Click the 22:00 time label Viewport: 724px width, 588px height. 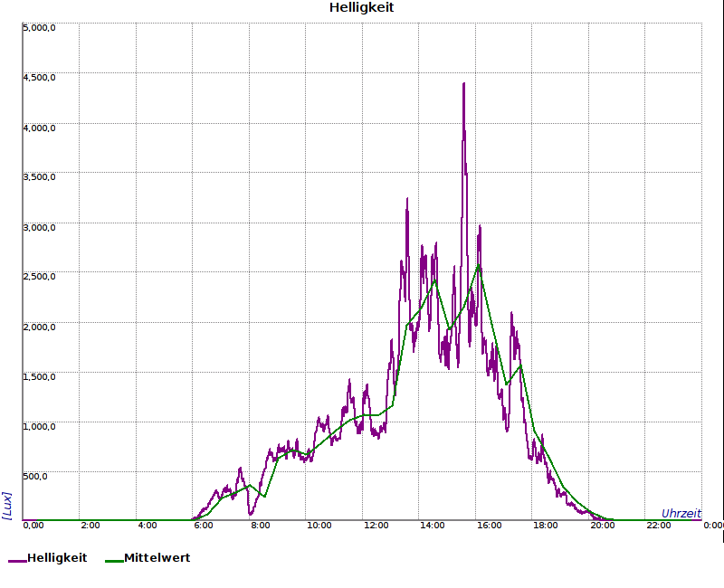click(x=659, y=526)
